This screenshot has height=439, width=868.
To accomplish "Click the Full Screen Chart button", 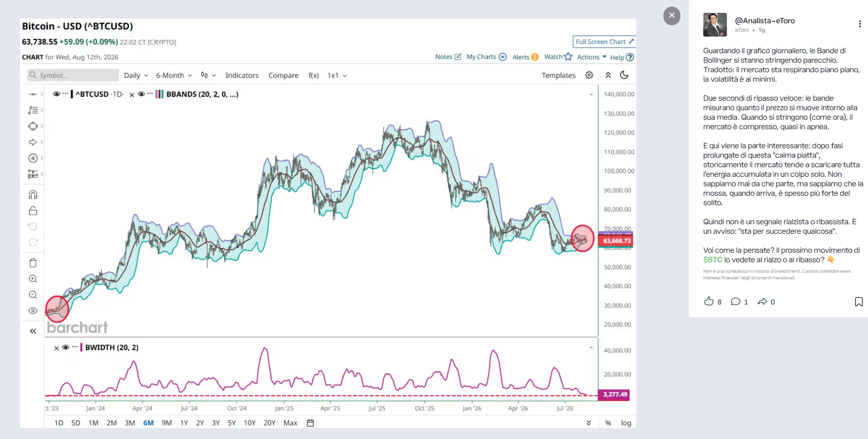I will click(x=604, y=42).
